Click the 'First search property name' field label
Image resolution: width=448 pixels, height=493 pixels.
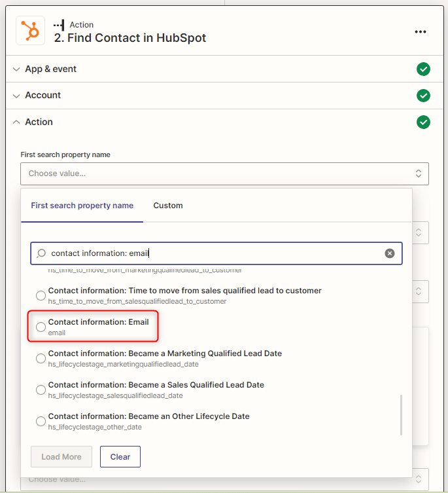coord(65,155)
